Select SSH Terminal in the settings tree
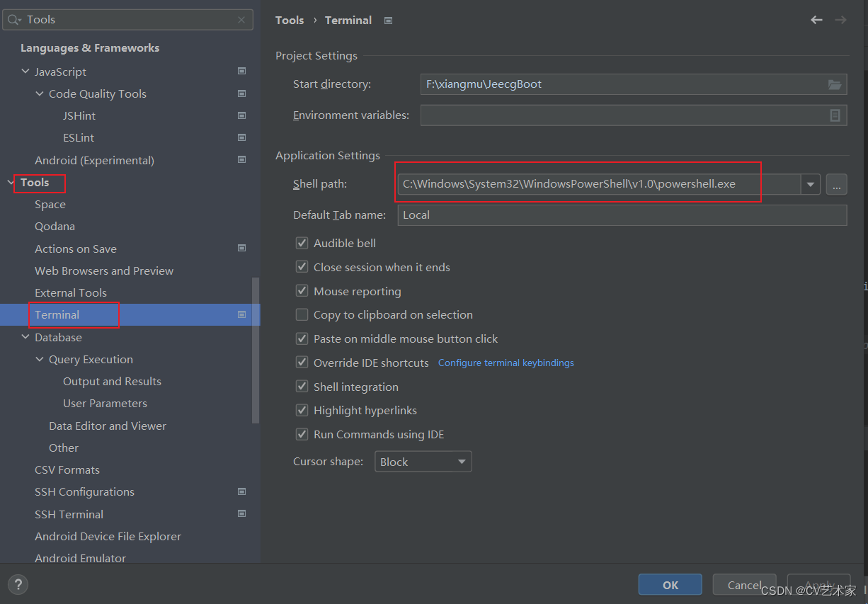Viewport: 868px width, 604px height. (x=69, y=514)
